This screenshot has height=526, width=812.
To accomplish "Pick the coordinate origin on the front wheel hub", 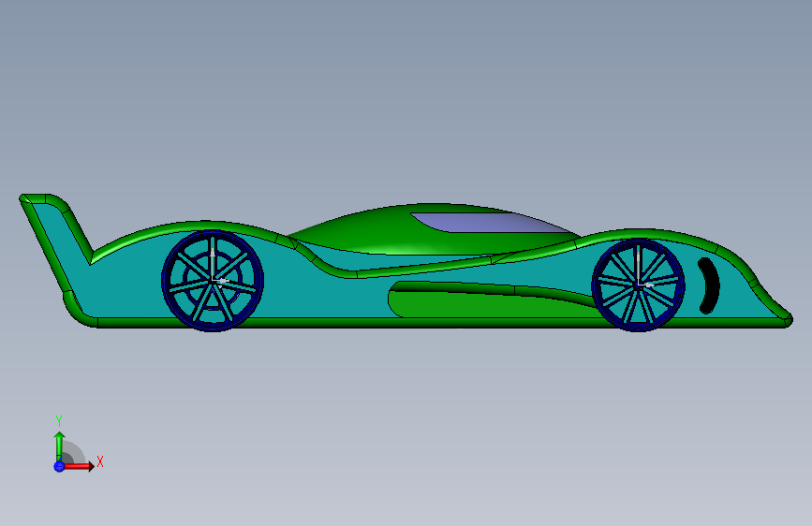I will [x=639, y=285].
